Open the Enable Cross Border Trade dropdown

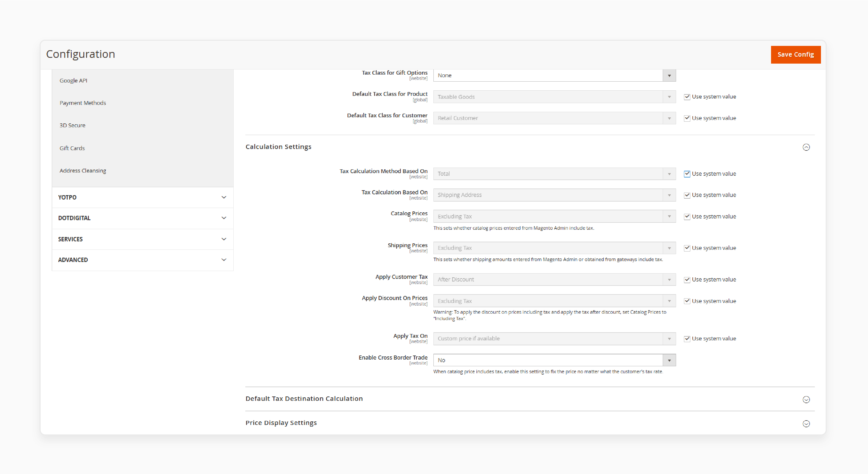[x=554, y=360]
